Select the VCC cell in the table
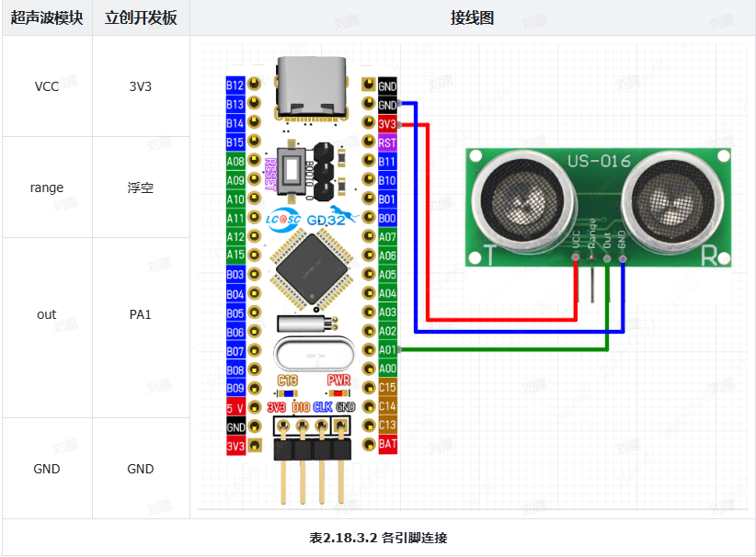Viewport: 756px width, 557px height. 47,86
